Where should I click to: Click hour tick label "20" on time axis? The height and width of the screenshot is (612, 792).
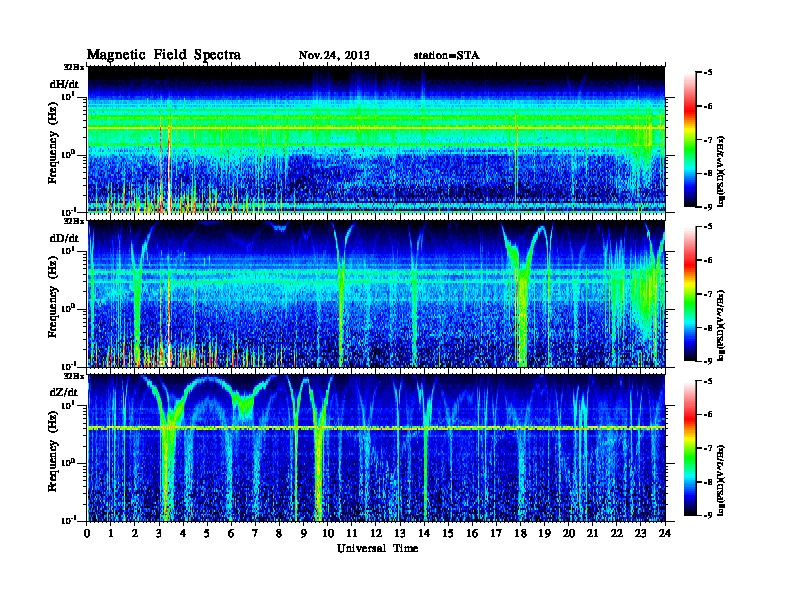tap(569, 533)
